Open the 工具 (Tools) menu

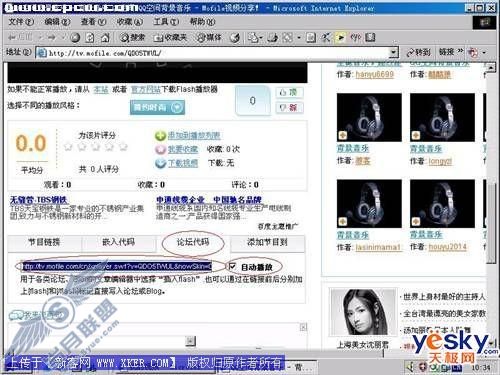click(x=166, y=22)
